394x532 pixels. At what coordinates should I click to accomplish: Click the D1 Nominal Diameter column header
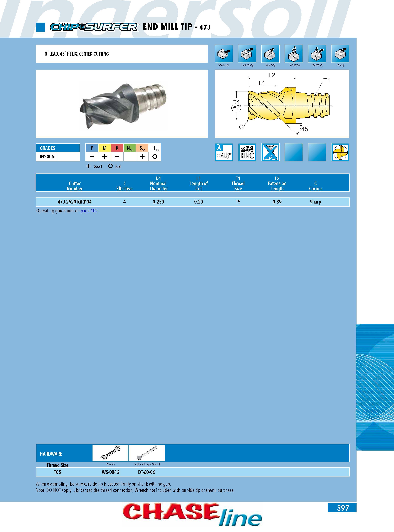tap(159, 183)
